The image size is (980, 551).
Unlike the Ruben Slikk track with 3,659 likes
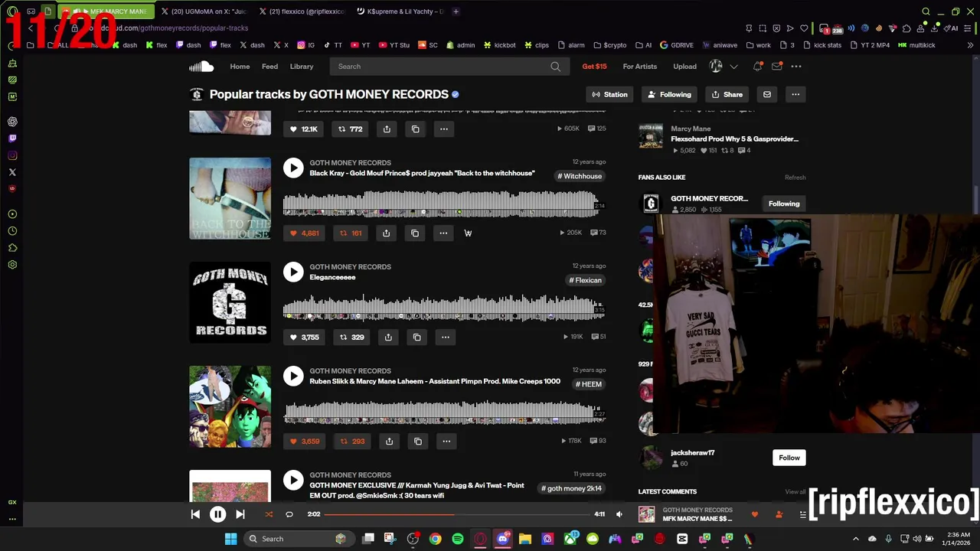pos(305,441)
